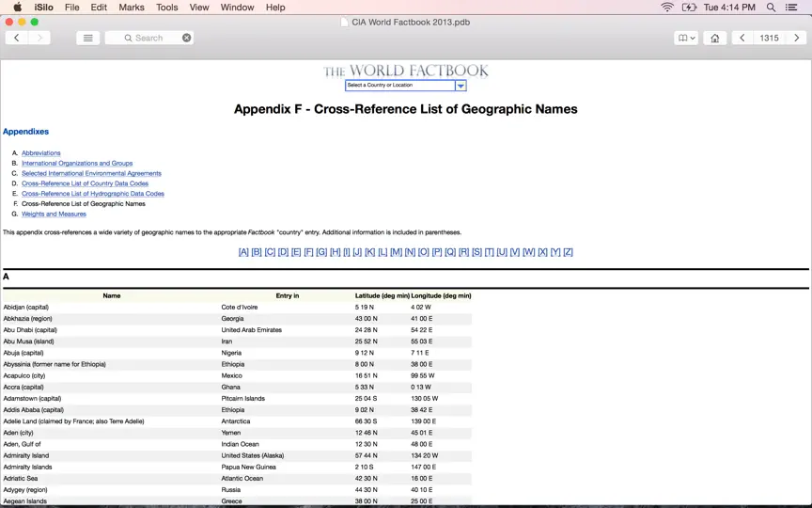This screenshot has width=812, height=508.
Task: Go to the previous page arrow beside 1315
Action: coord(742,38)
